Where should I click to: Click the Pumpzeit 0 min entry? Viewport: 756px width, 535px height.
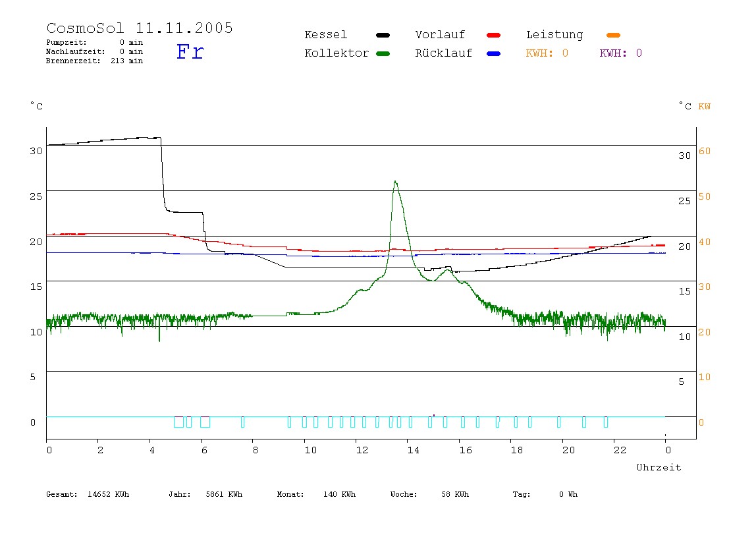point(95,42)
